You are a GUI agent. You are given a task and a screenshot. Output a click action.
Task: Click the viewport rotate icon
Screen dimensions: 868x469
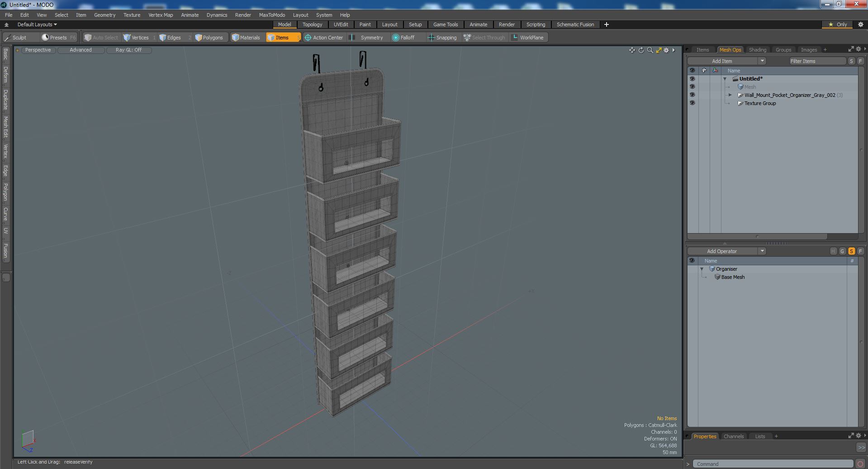(641, 50)
